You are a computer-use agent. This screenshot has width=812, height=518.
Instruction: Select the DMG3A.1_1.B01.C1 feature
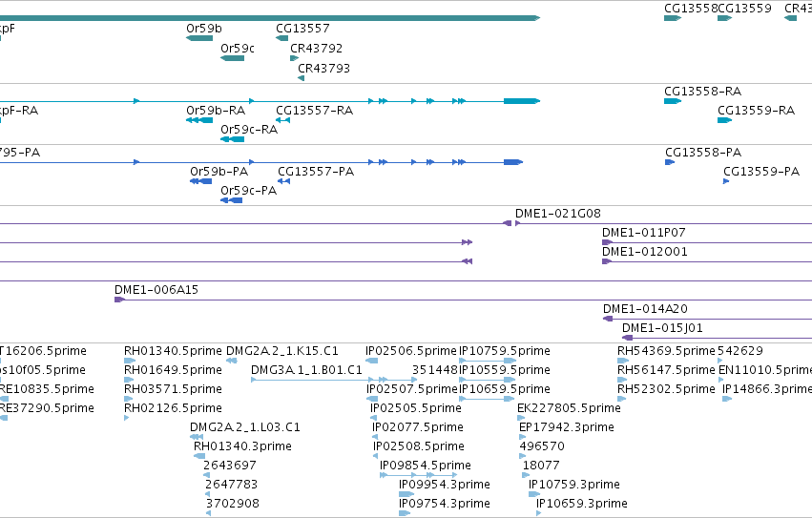(334, 380)
